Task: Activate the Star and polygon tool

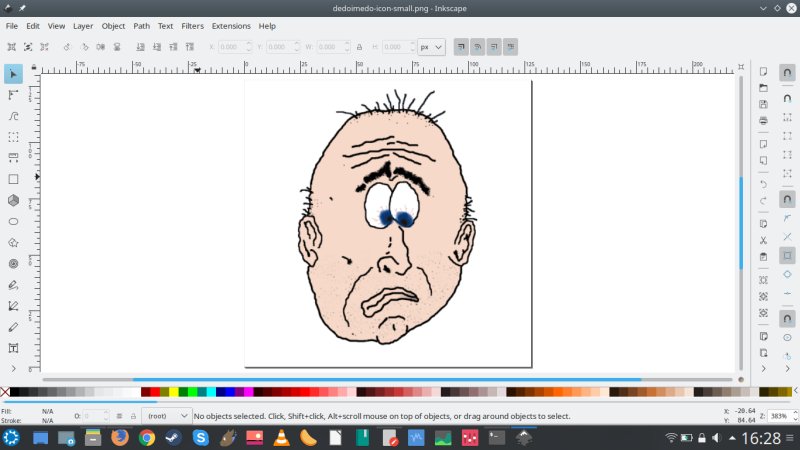Action: click(x=13, y=242)
